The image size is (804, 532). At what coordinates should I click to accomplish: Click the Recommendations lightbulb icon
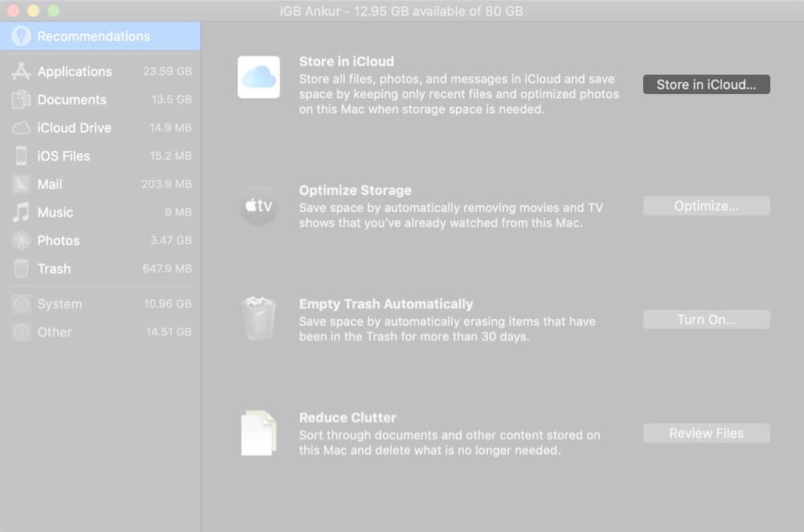[21, 36]
